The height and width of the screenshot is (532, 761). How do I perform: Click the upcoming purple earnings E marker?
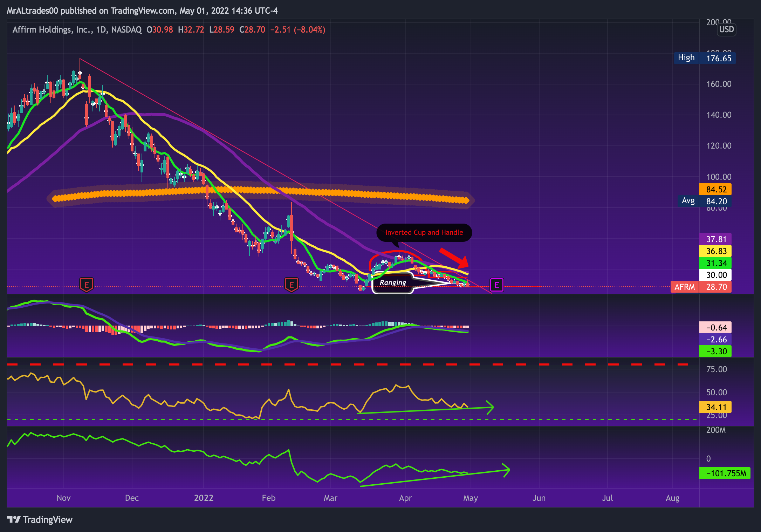tap(497, 285)
